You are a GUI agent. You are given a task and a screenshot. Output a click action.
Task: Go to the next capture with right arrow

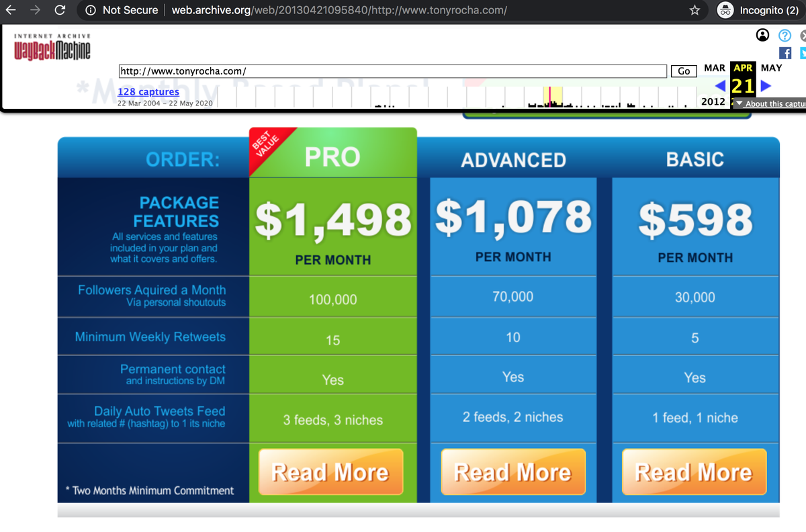[766, 86]
